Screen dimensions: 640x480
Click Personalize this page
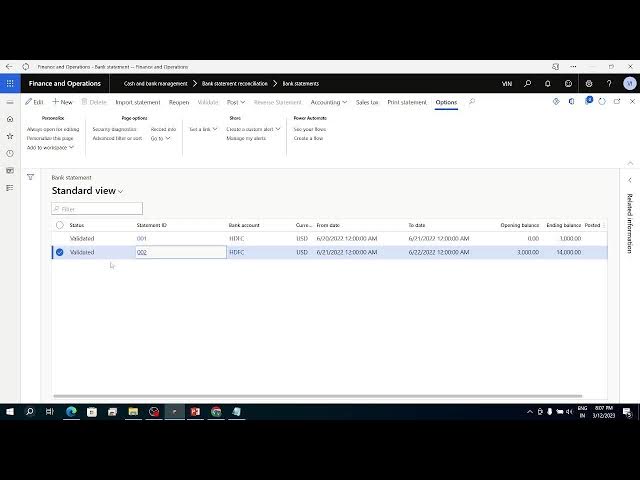pos(50,138)
